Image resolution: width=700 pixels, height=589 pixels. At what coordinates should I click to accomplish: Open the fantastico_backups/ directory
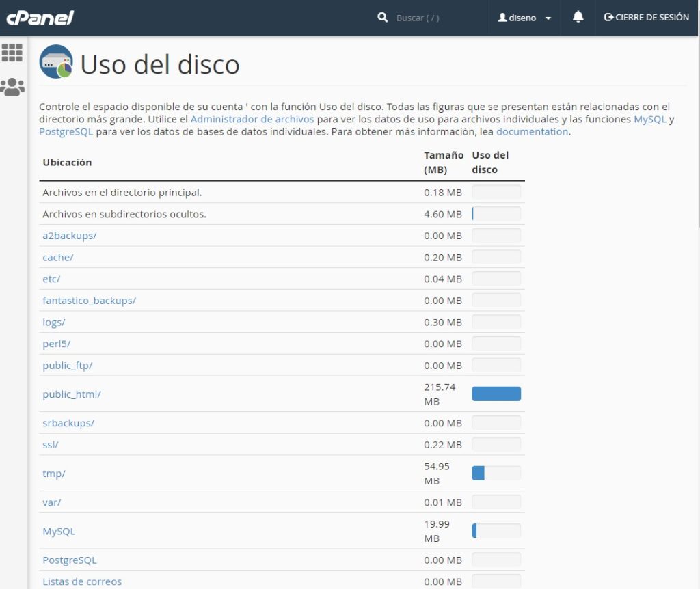(90, 301)
